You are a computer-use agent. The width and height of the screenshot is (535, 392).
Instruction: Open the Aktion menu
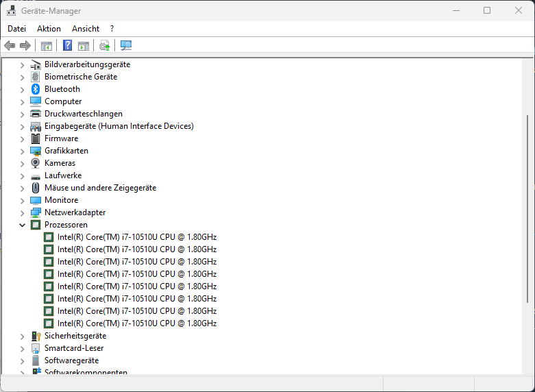(x=49, y=29)
